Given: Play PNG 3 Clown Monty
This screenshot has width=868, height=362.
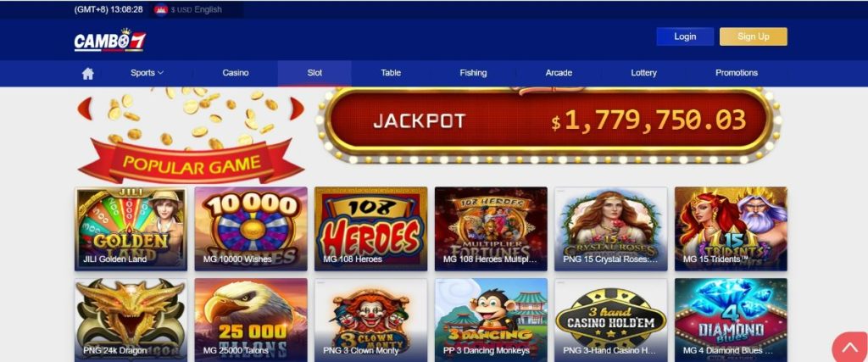Looking at the screenshot, I should coord(371,320).
